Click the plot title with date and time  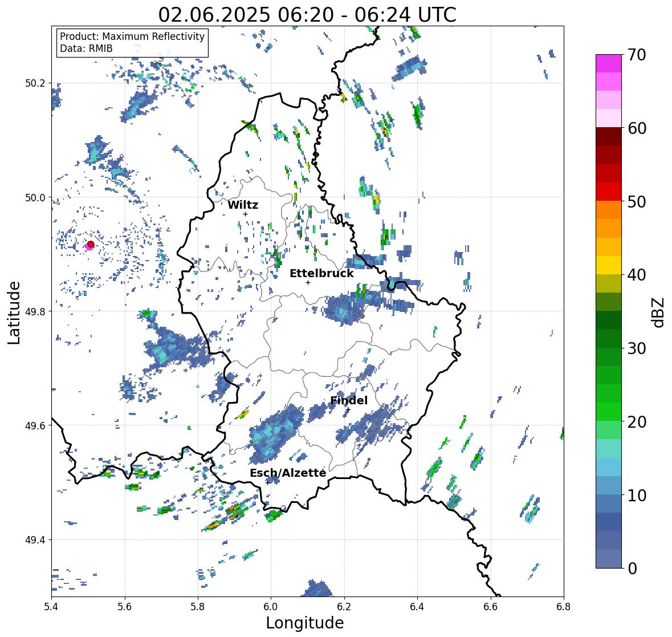coord(307,15)
